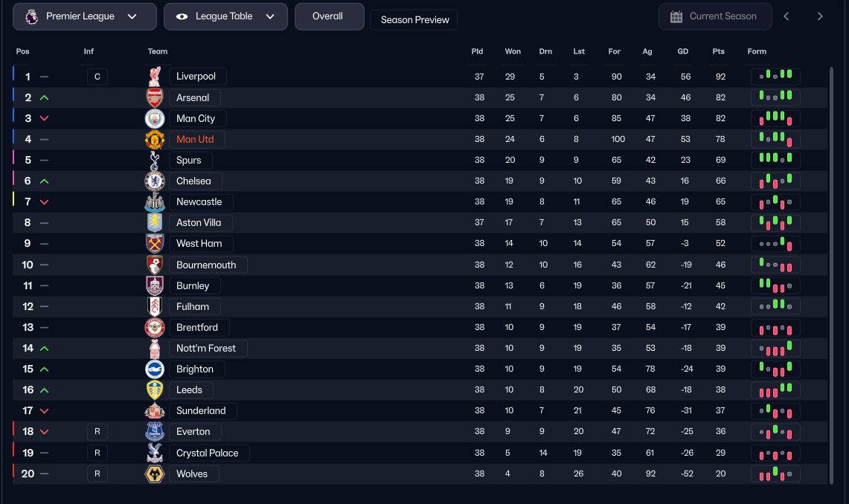Click Liverpool's recent form indicator
Image resolution: width=849 pixels, height=504 pixels.
(775, 76)
